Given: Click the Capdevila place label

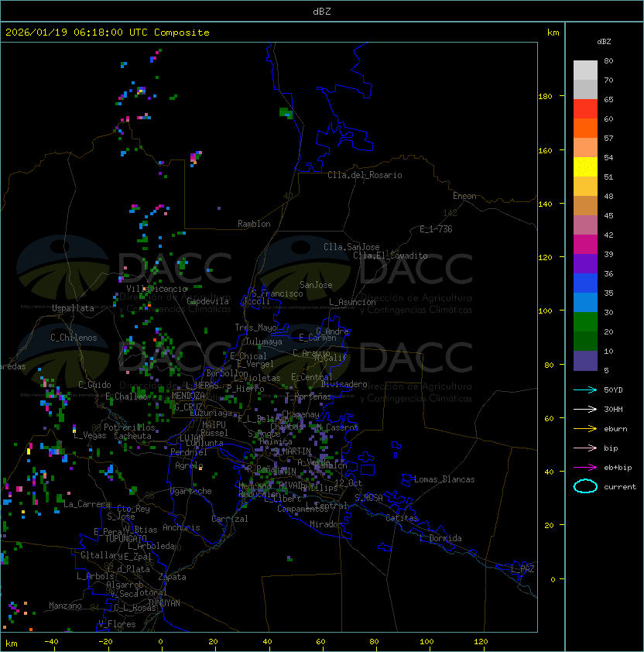Looking at the screenshot, I should (x=208, y=301).
